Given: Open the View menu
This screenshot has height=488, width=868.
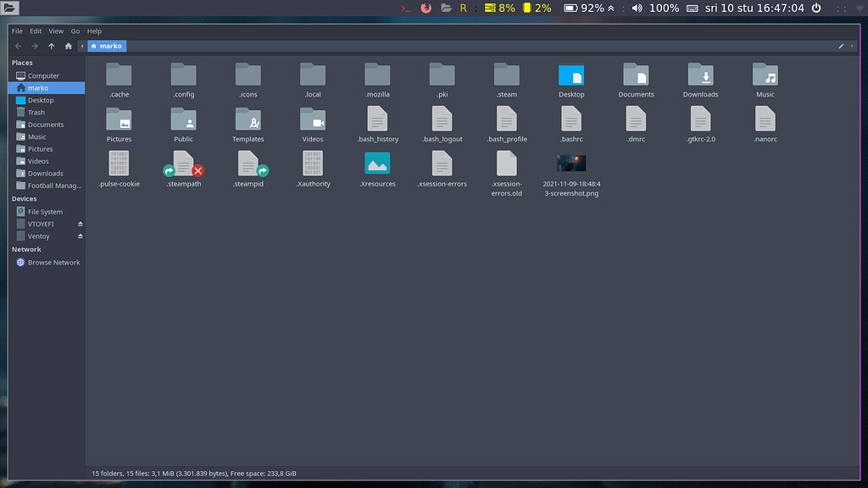Looking at the screenshot, I should pyautogui.click(x=56, y=30).
